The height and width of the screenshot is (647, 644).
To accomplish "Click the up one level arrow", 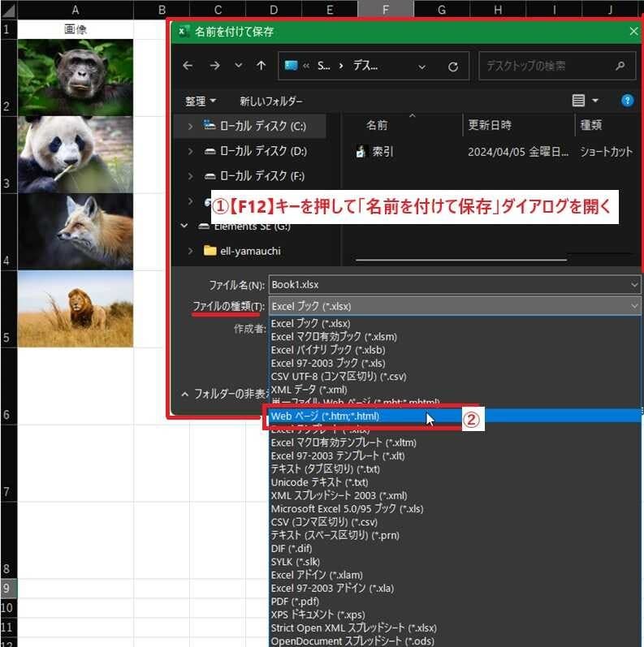I will [261, 66].
